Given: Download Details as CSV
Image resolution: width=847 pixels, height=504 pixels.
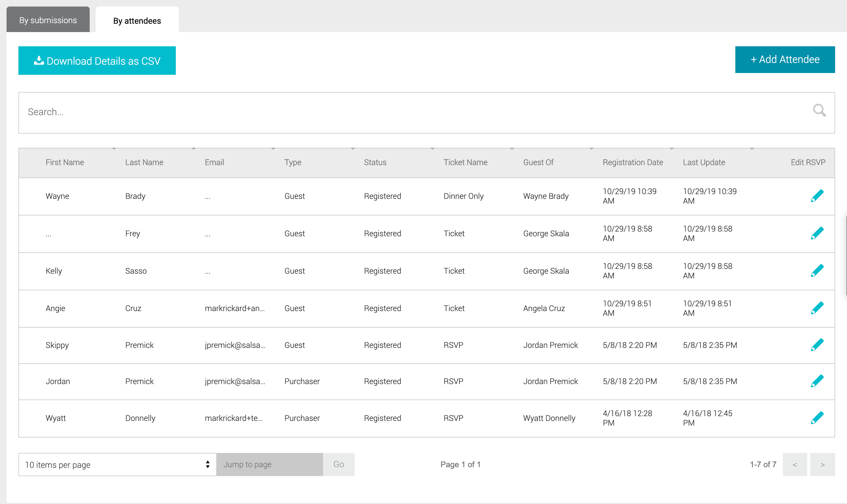Looking at the screenshot, I should point(97,61).
